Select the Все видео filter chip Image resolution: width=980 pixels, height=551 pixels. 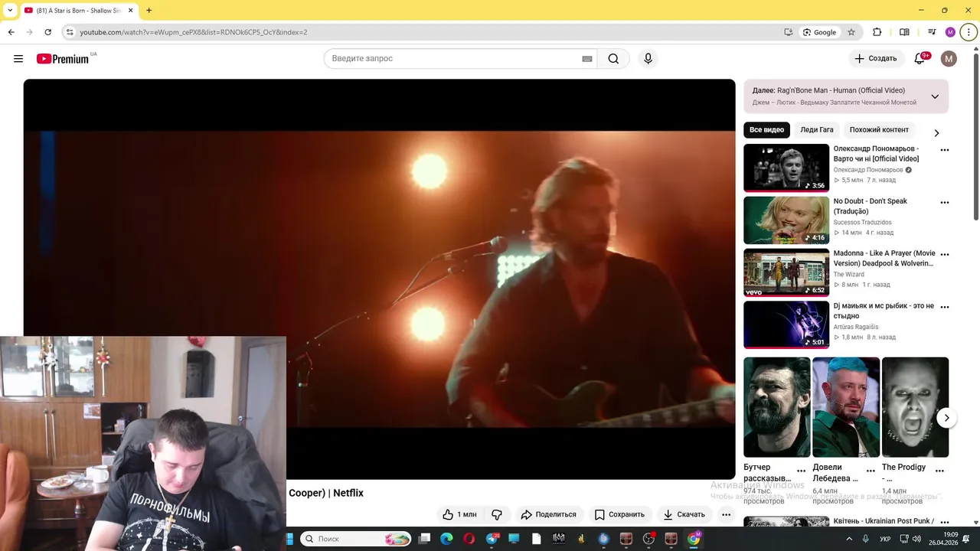766,130
